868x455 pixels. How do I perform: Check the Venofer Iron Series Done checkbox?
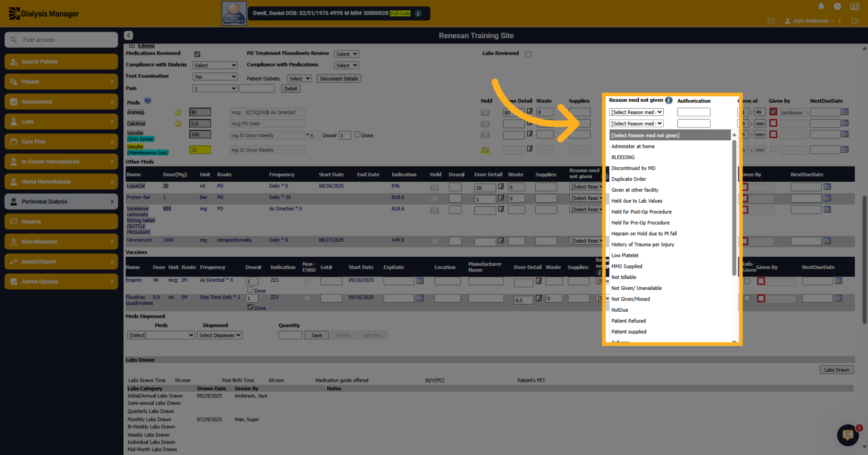point(357,134)
